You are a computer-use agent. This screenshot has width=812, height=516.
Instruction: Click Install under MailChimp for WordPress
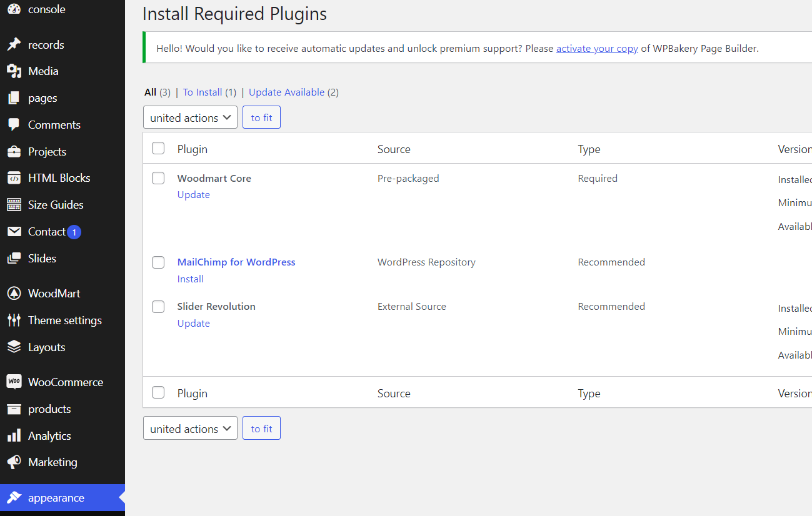pyautogui.click(x=191, y=279)
